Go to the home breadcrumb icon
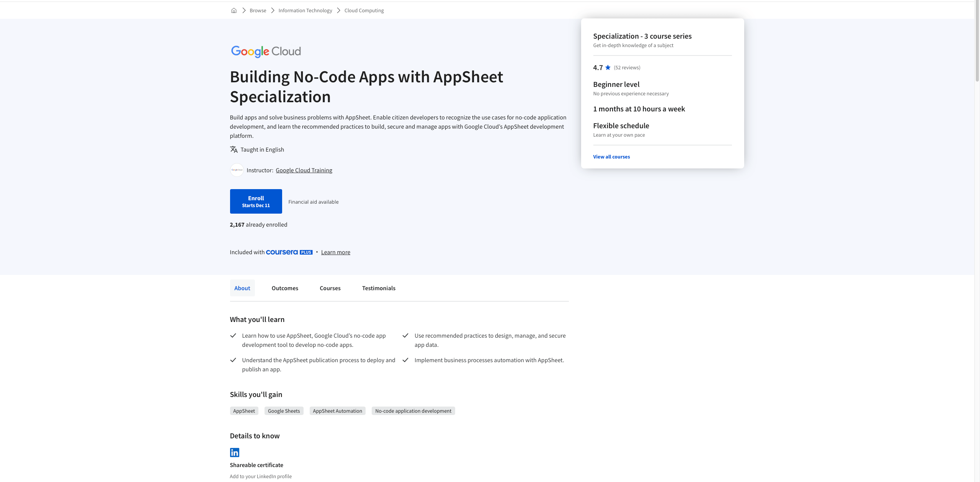The height and width of the screenshot is (482, 980). [x=234, y=10]
